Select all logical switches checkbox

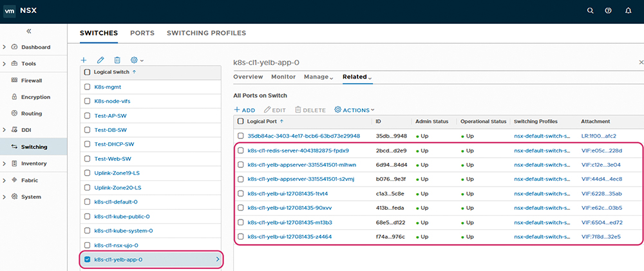click(x=87, y=72)
